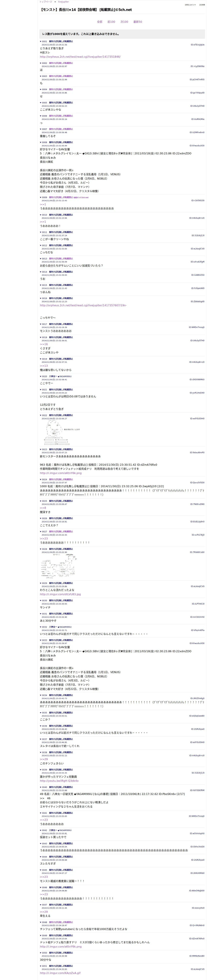Follow the >>13 anchor in post 0019
Image resolution: width=210 pixels, height=980 pixels.
44,366
